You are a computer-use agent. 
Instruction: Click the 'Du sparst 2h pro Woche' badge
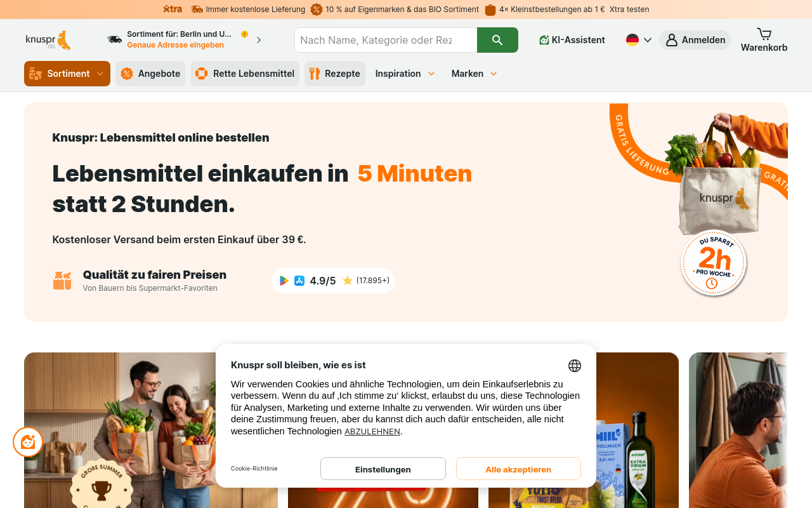pyautogui.click(x=714, y=263)
